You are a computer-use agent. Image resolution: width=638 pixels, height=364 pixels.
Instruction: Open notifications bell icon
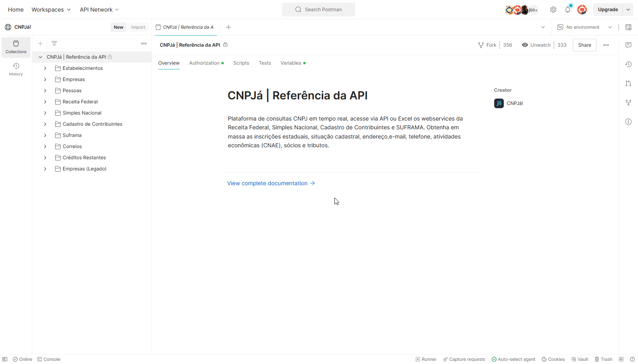568,10
